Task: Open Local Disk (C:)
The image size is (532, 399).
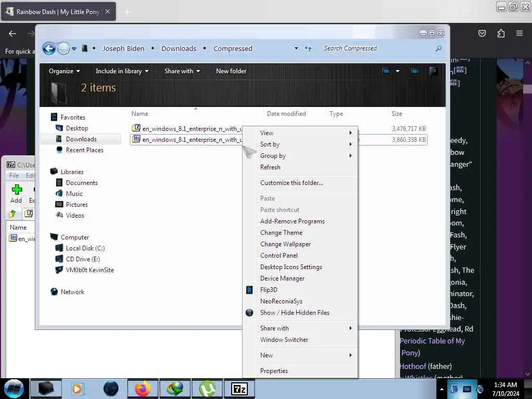Action: point(85,248)
